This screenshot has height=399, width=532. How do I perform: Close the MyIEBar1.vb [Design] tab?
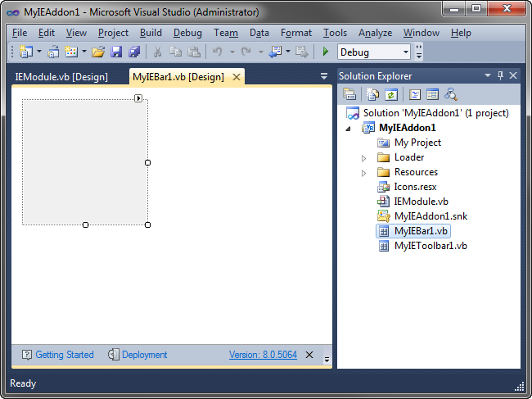tap(237, 77)
